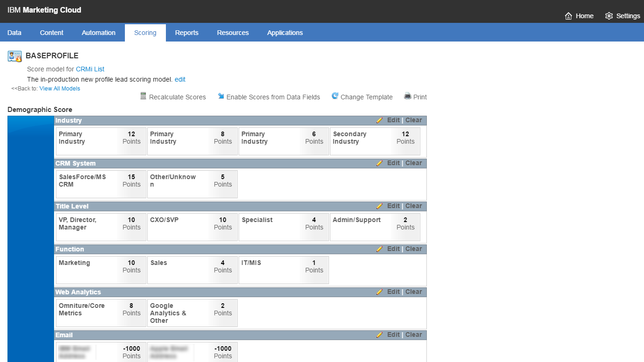Open the Automation tab
Image resolution: width=644 pixels, height=362 pixels.
98,33
